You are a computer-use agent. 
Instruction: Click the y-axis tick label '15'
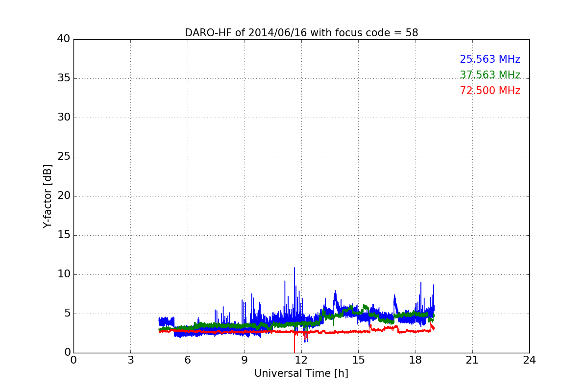pyautogui.click(x=64, y=235)
